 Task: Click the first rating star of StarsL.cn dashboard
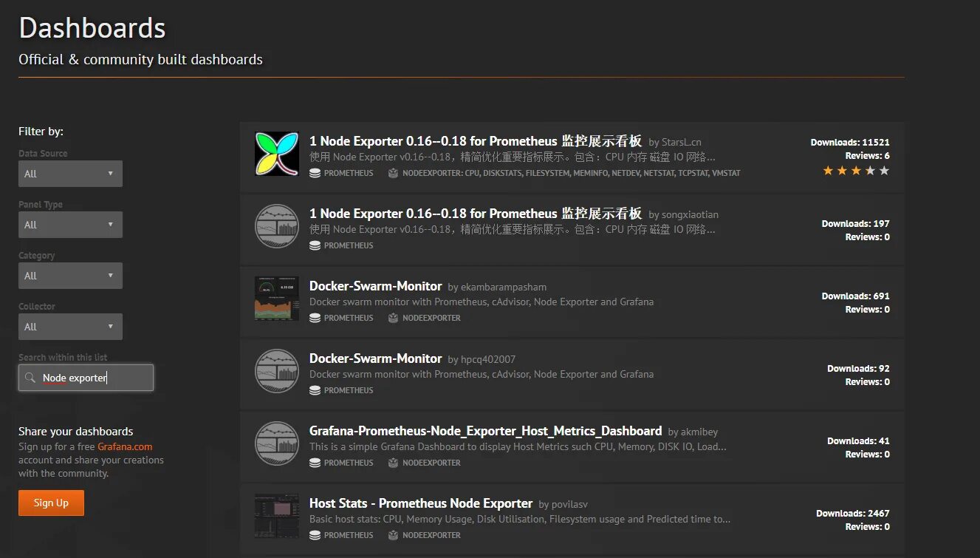pyautogui.click(x=828, y=171)
